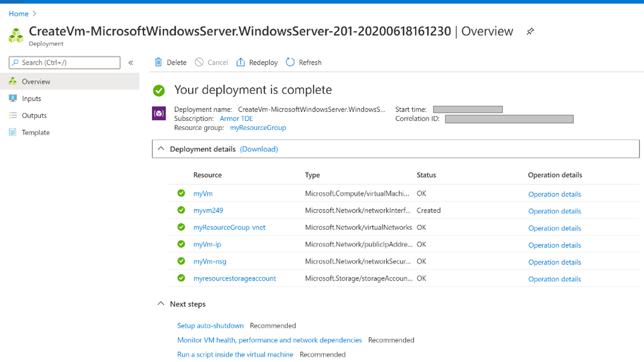Screen dimensions: 644x362
Task: Collapse the Next steps section
Action: coord(161,304)
